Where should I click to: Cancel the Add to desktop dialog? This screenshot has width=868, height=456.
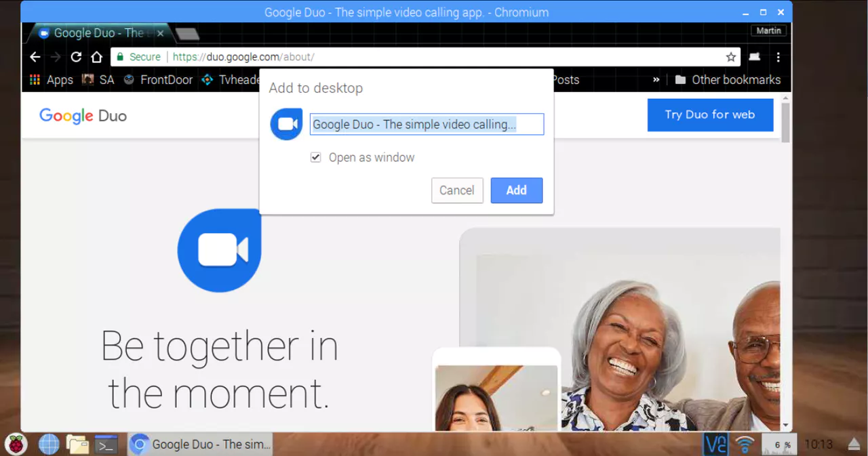[x=456, y=190]
